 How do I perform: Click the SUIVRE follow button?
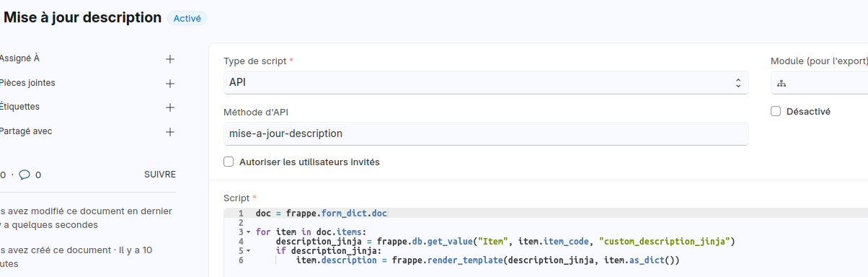pyautogui.click(x=160, y=175)
